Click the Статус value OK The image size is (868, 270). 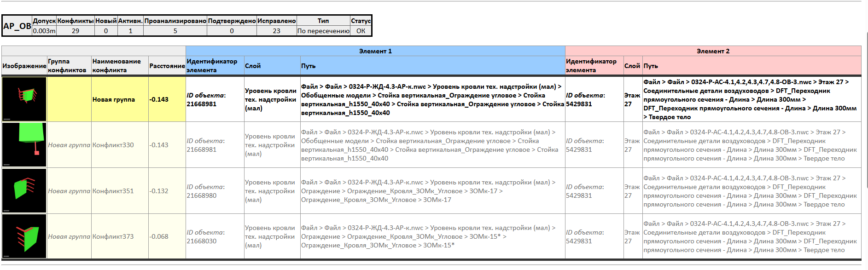point(361,31)
